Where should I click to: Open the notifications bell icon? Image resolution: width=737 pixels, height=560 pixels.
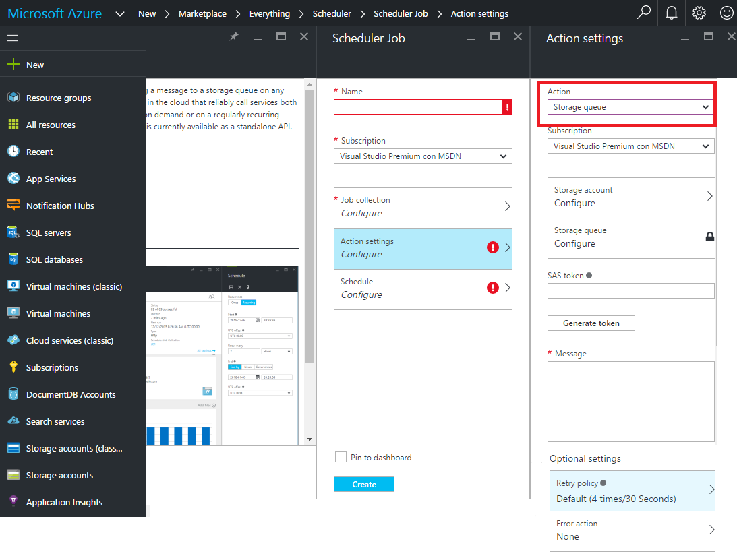pos(672,13)
